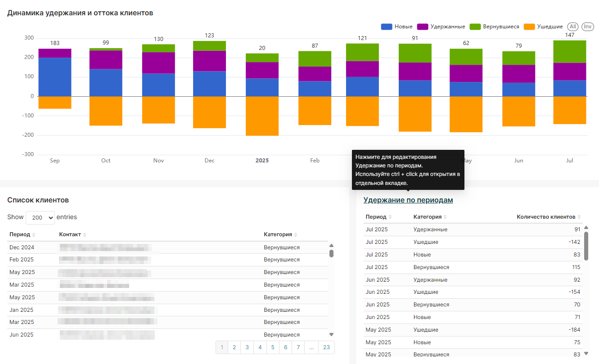Click the green Вернувшиеся segment of the Jul bar
Image resolution: width=599 pixels, height=364 pixels.
click(570, 52)
